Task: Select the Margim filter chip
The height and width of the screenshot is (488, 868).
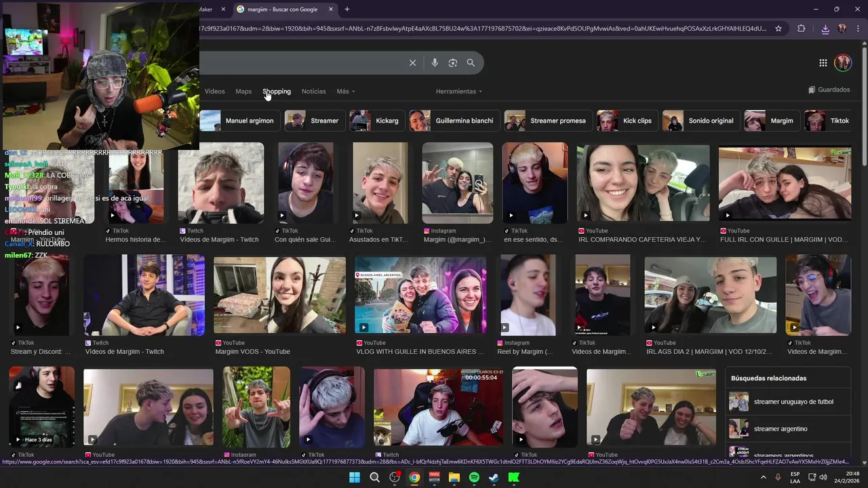Action: coord(772,121)
